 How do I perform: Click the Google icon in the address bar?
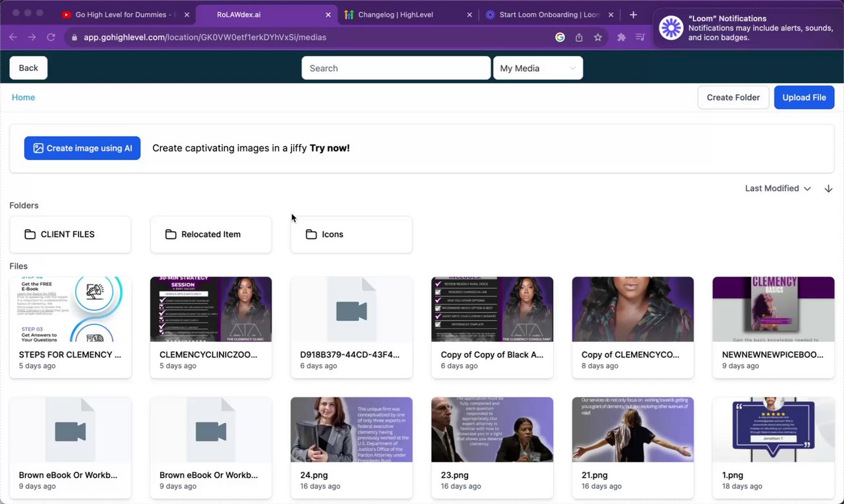560,38
